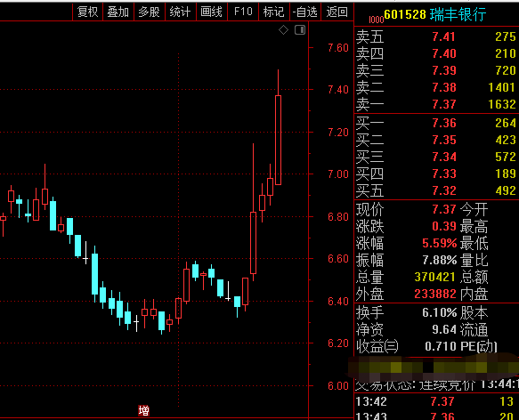Screen dimensions: 519x420
Task: Select the 买一 price 7.36 row
Action: point(436,123)
